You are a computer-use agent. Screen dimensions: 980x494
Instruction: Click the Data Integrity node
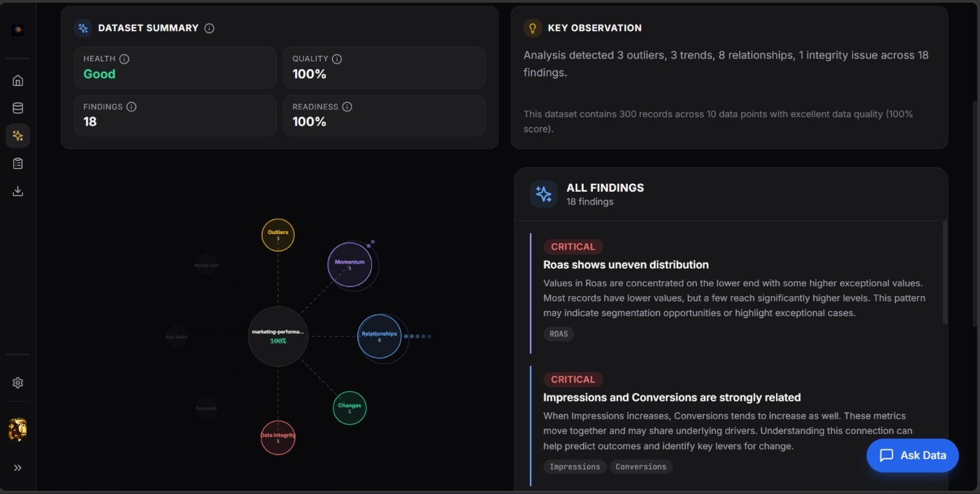pos(278,438)
